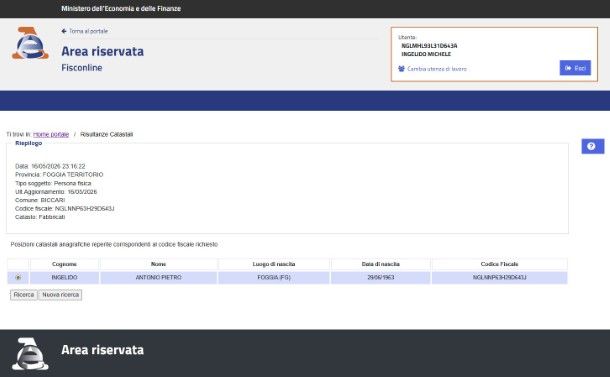Image resolution: width=610 pixels, height=377 pixels.
Task: Click the FOGGIA (FG) birthplace cell
Action: point(274,278)
